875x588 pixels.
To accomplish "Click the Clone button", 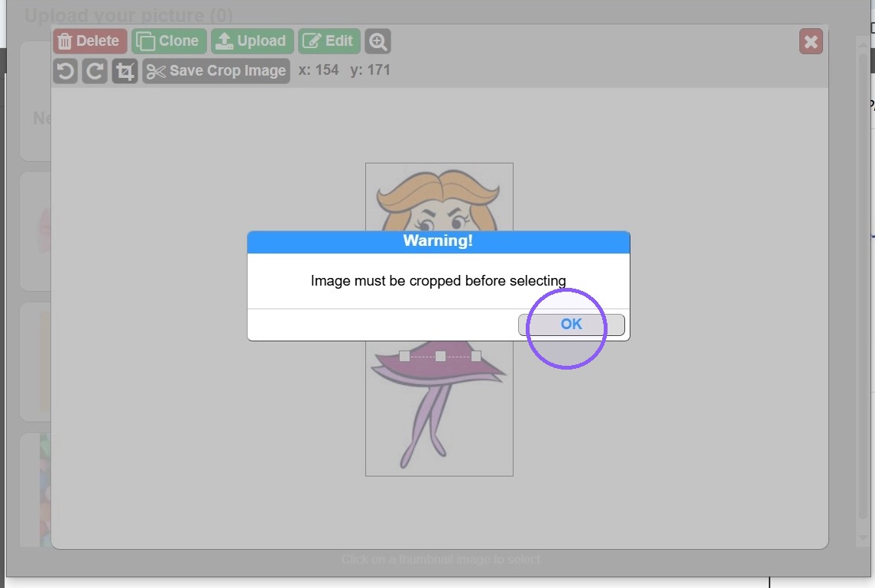I will pos(169,41).
